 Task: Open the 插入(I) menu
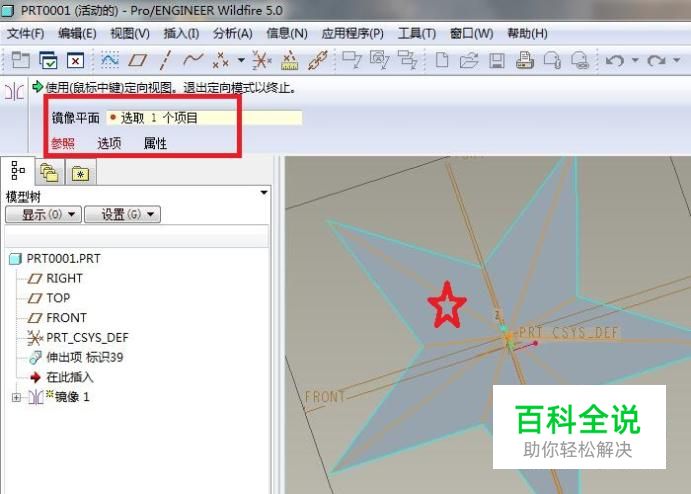[x=181, y=33]
